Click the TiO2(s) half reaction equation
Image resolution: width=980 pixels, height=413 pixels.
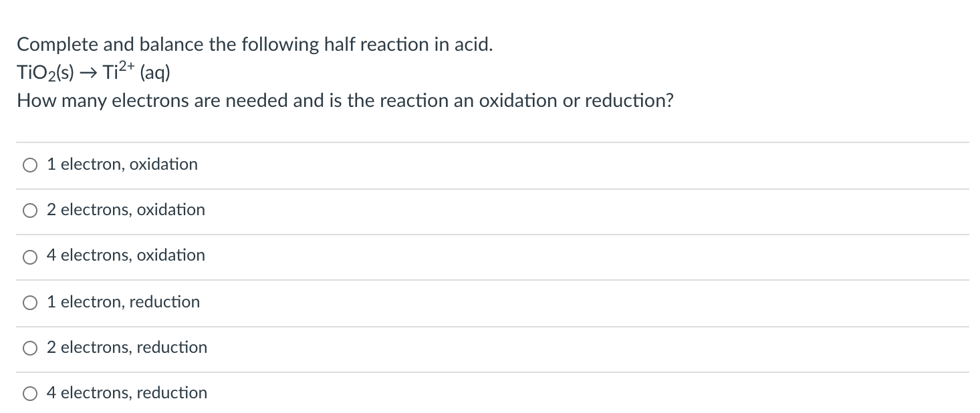[94, 72]
